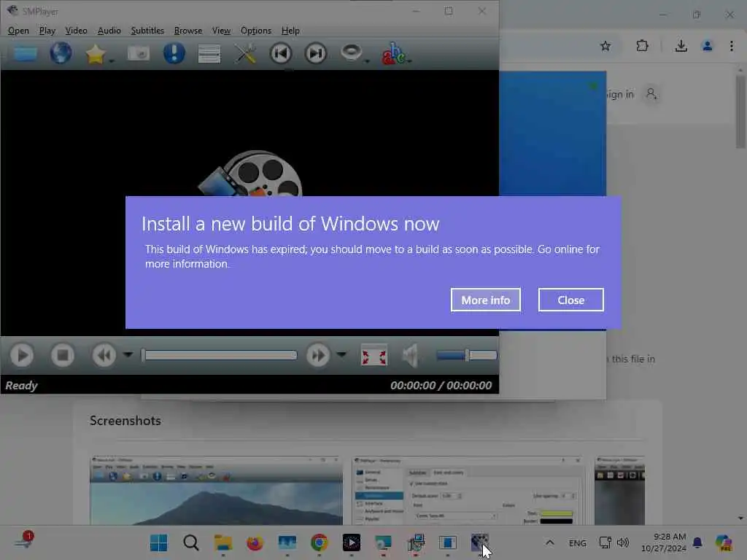This screenshot has width=747, height=560.
Task: Click the volume slider
Action: point(466,355)
